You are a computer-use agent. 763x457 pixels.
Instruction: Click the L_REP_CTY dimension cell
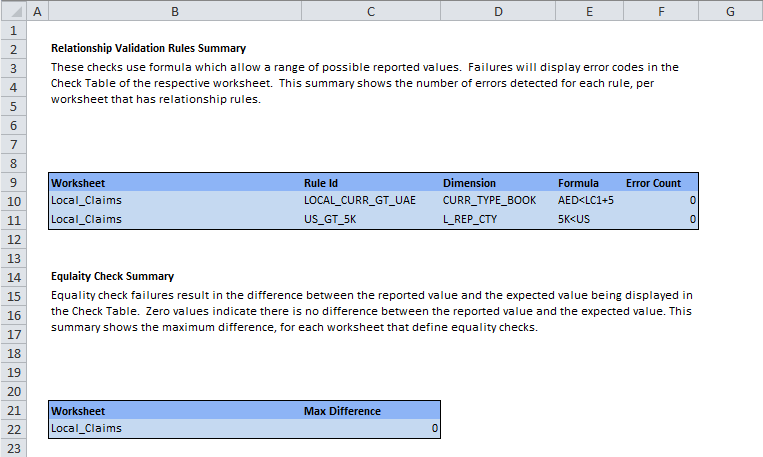tap(470, 220)
